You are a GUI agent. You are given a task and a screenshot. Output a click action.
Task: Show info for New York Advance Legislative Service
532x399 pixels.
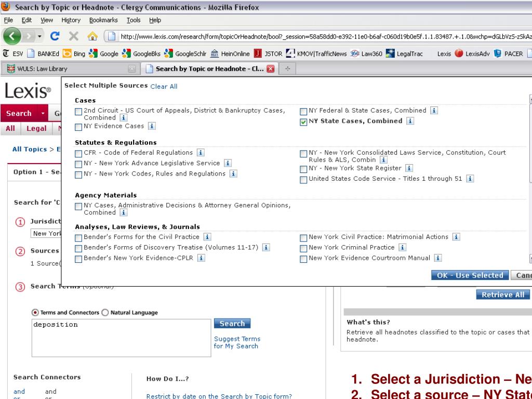[x=228, y=164]
